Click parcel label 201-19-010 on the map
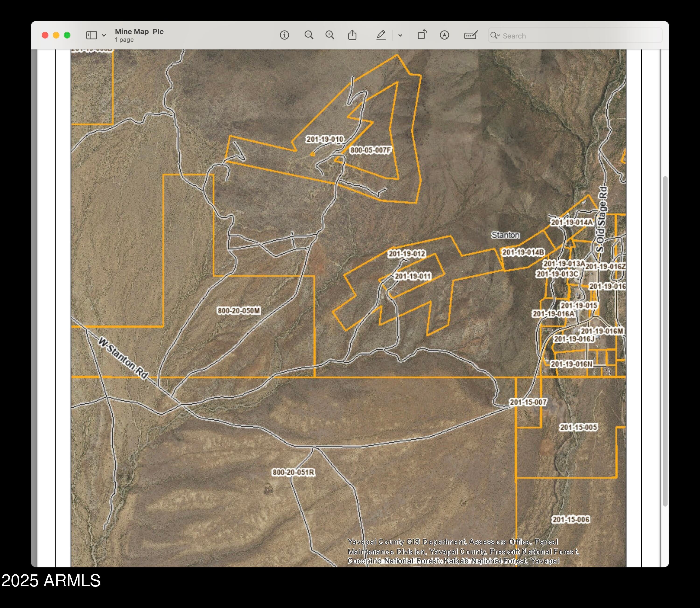The height and width of the screenshot is (608, 700). (x=326, y=139)
